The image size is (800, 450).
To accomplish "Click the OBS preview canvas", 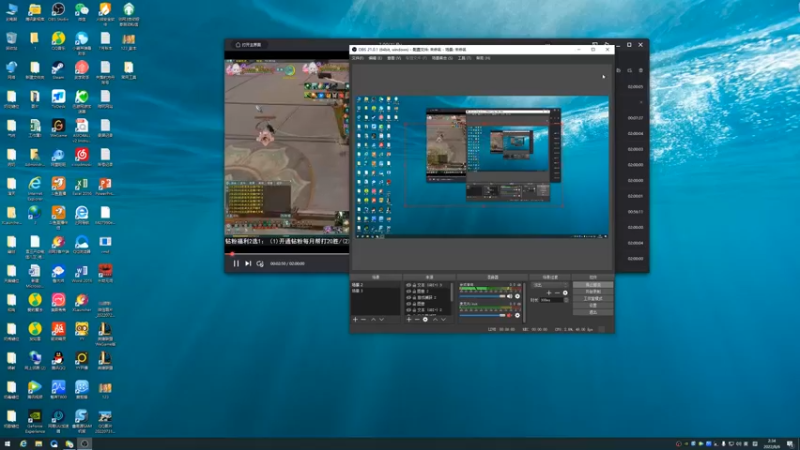I will tap(482, 167).
